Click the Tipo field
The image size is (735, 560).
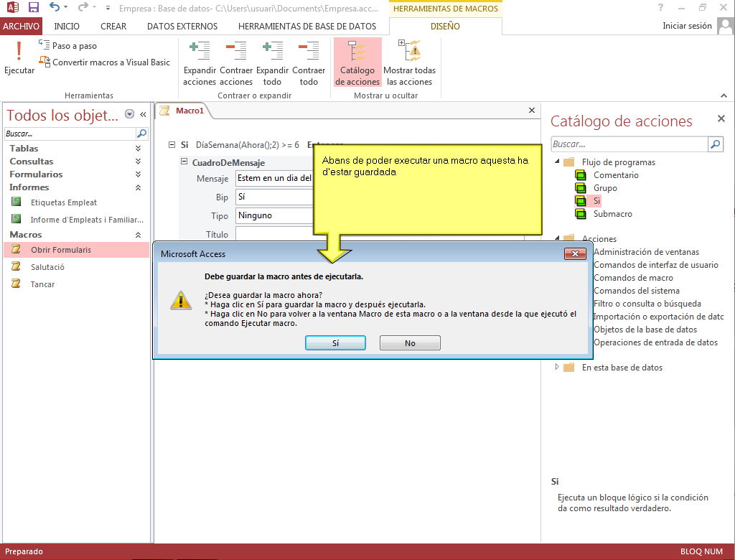[275, 216]
